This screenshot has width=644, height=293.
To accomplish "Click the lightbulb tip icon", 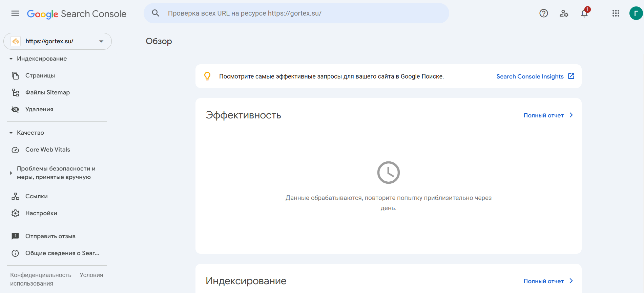I will click(x=207, y=76).
